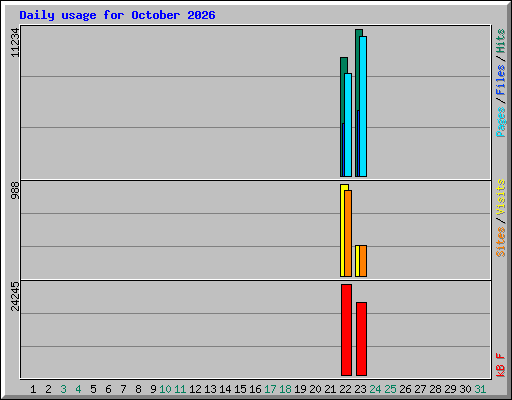This screenshot has width=512, height=400.
Task: Click day label 11 on the x-axis
Action: click(180, 389)
